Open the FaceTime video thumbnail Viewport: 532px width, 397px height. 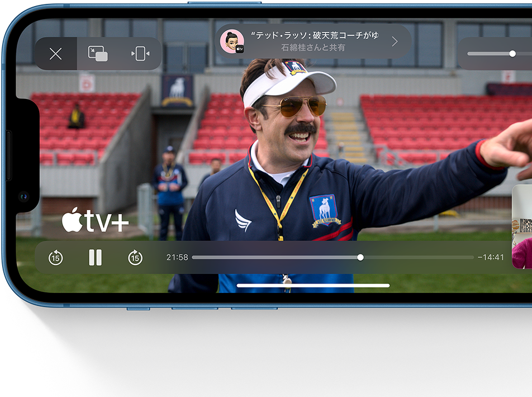point(522,227)
